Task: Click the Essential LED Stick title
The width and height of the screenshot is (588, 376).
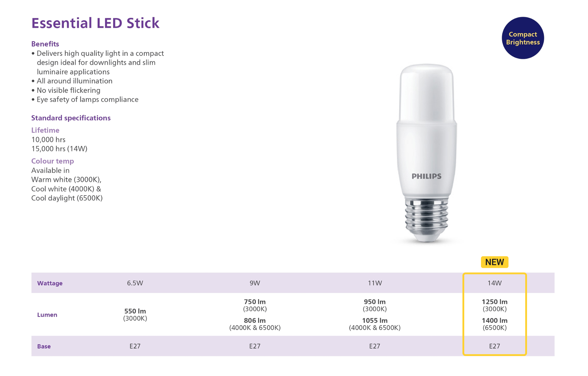Action: point(95,23)
